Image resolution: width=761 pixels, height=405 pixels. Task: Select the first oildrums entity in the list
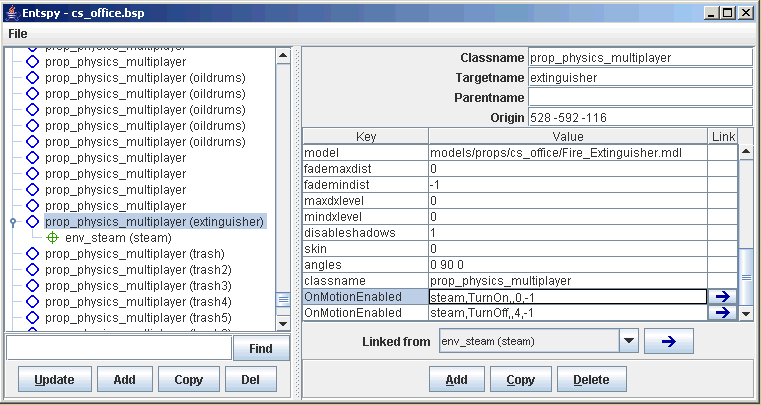pyautogui.click(x=145, y=78)
